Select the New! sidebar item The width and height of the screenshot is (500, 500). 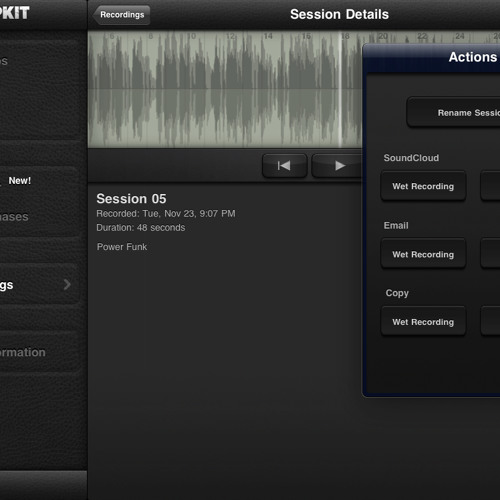[38, 181]
